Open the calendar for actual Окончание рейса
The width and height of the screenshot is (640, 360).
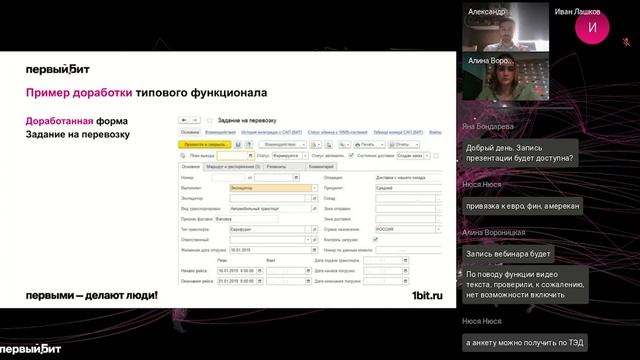click(308, 281)
